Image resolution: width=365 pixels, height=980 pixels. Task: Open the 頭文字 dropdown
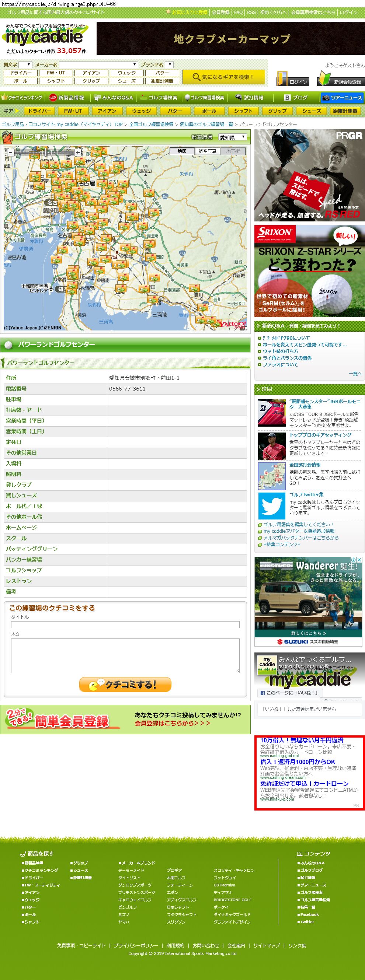(x=25, y=65)
